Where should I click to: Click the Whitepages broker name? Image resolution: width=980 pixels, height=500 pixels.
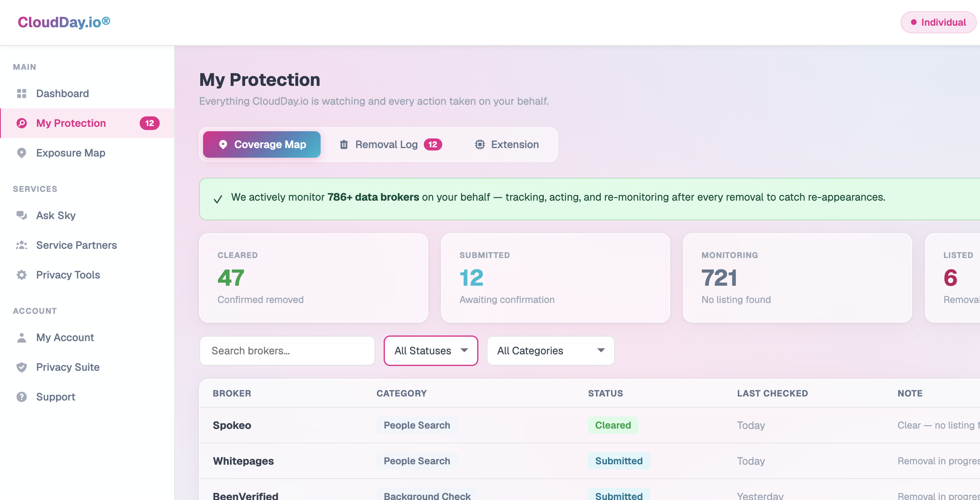[x=243, y=461]
